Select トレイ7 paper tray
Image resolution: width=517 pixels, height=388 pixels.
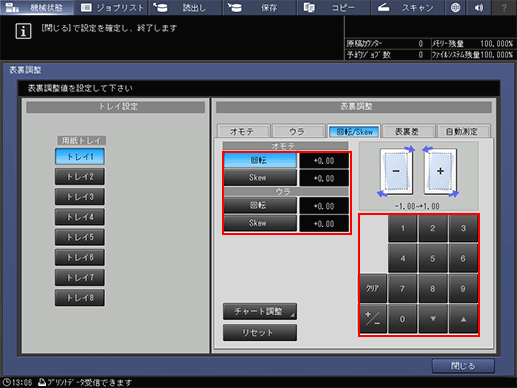pyautogui.click(x=80, y=278)
